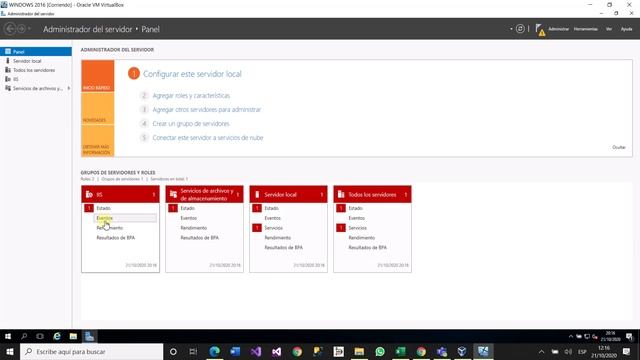Open Eventos in the Servidor local tile

tap(272, 218)
